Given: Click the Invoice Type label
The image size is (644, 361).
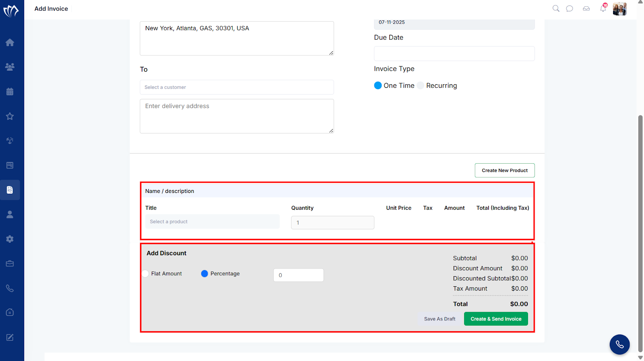Looking at the screenshot, I should 394,69.
